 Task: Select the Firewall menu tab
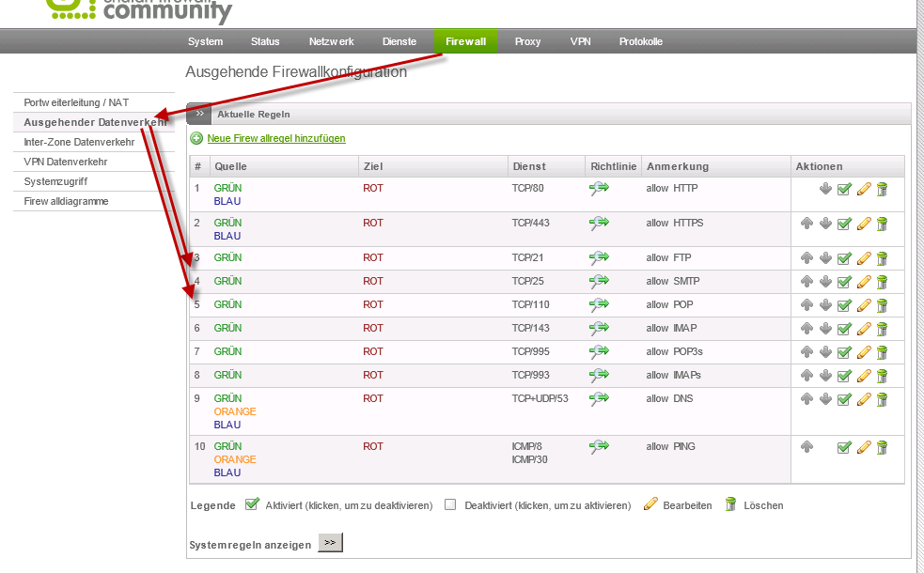(465, 41)
